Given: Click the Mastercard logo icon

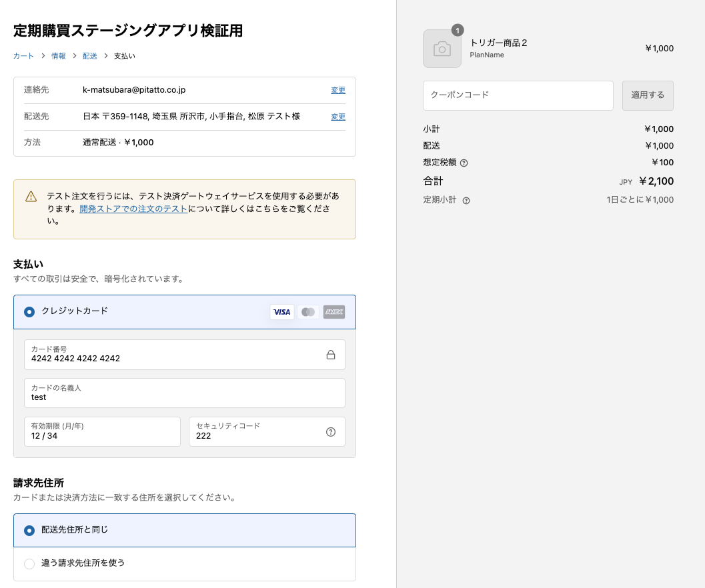Looking at the screenshot, I should point(307,312).
